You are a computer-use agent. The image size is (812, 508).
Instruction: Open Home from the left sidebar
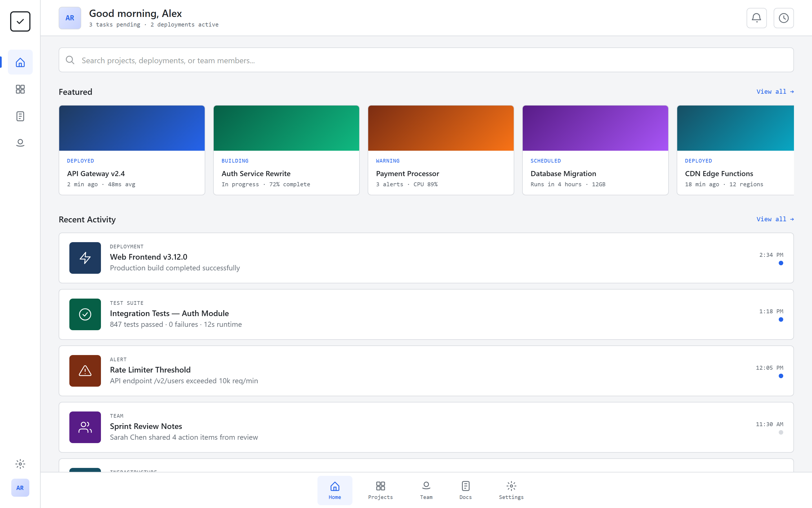(20, 62)
